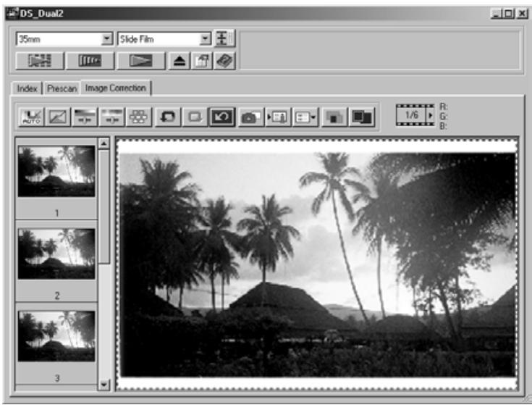Screen dimensions: 532x405
Task: Eject the film holder
Action: (x=180, y=61)
